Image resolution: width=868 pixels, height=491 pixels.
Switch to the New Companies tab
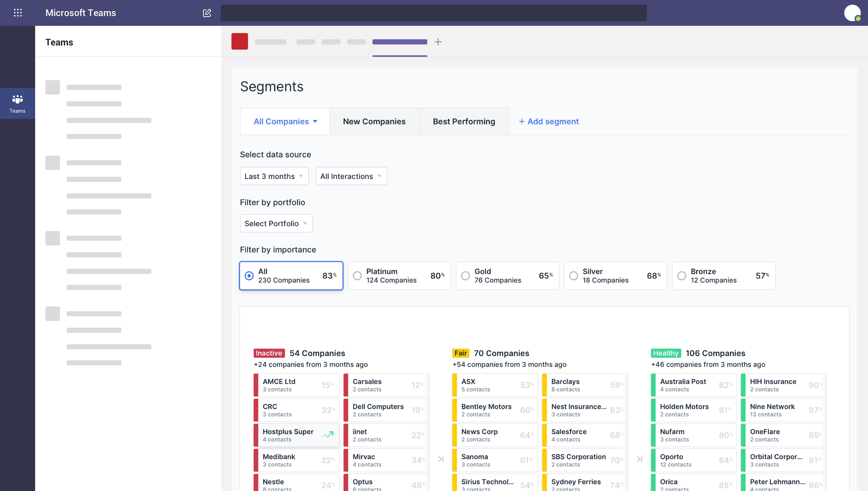(x=374, y=122)
